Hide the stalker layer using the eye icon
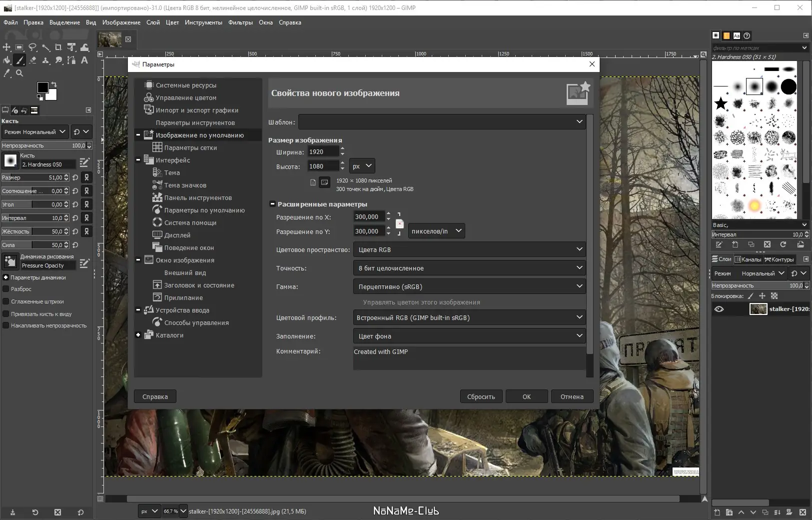The image size is (812, 520). tap(719, 309)
